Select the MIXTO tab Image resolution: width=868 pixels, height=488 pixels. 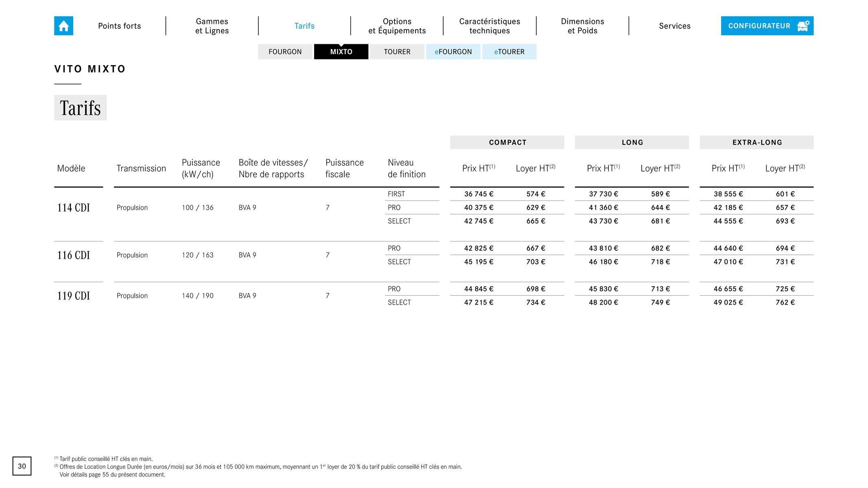click(x=341, y=52)
